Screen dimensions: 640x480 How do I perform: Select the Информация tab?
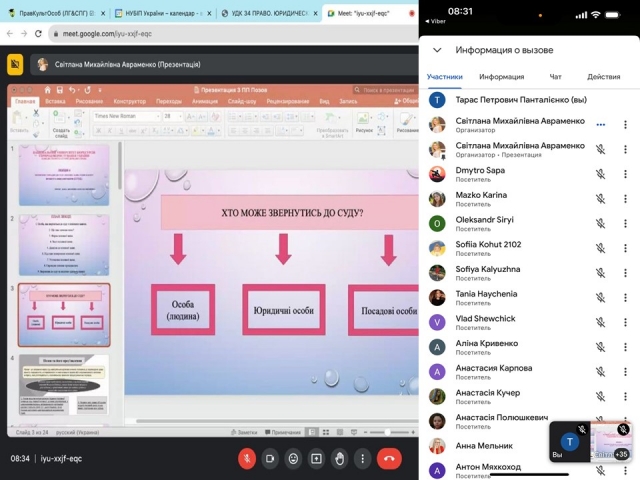[501, 76]
